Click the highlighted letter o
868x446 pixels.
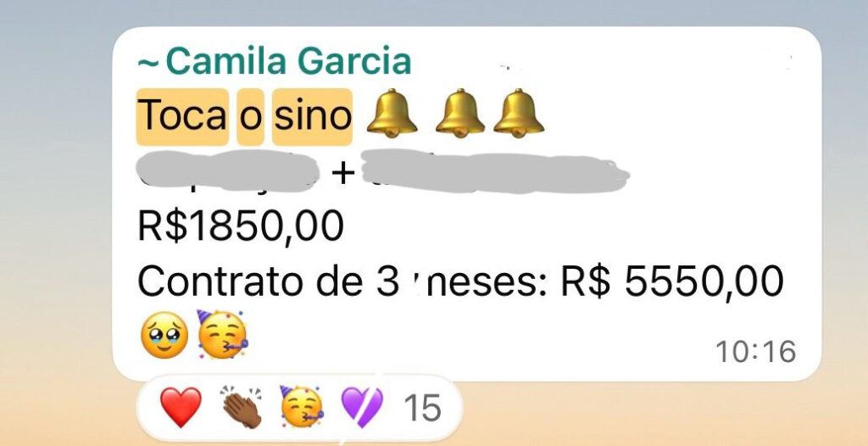point(250,117)
